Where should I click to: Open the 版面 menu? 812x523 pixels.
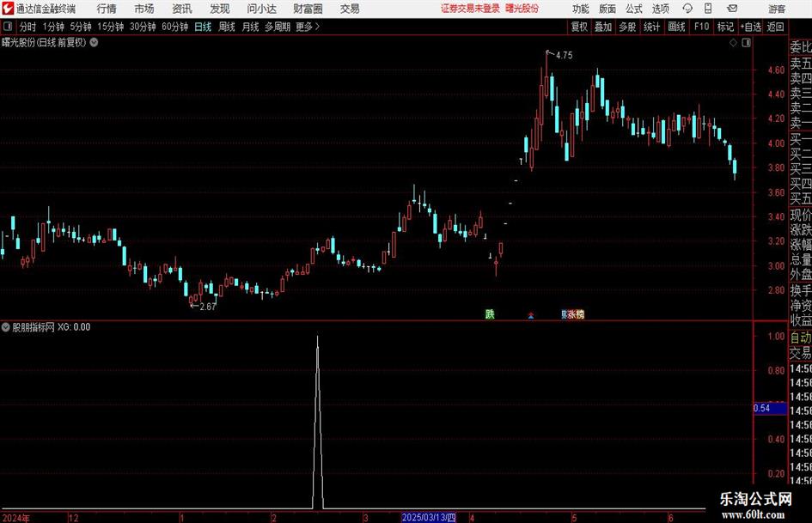click(607, 9)
